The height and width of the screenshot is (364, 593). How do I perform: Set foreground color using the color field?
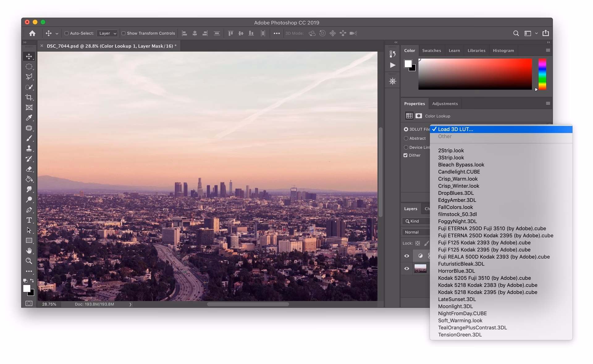click(x=475, y=74)
